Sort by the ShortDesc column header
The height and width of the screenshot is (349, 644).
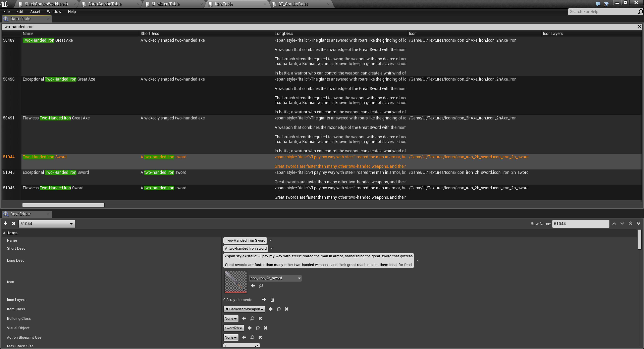(x=149, y=33)
